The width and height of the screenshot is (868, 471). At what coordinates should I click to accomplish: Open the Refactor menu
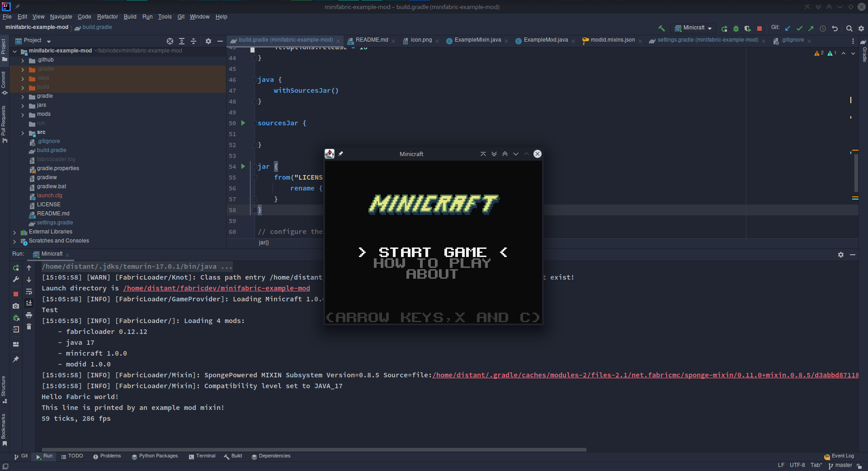[x=107, y=17]
